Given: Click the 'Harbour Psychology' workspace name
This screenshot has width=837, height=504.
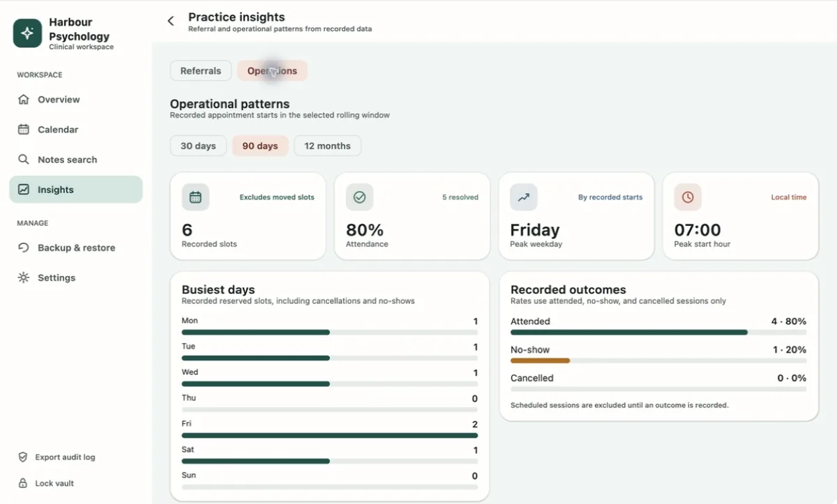Looking at the screenshot, I should [x=79, y=29].
